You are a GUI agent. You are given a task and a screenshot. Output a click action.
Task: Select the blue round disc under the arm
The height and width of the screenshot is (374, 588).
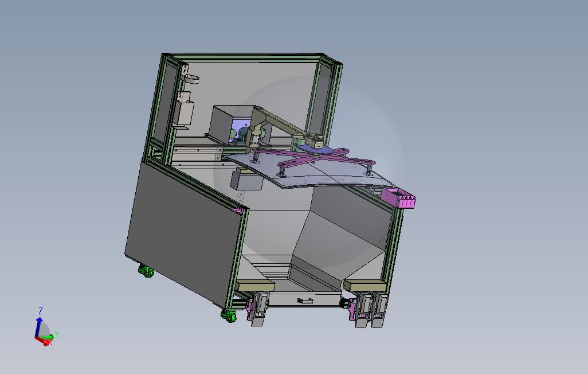coord(315,150)
